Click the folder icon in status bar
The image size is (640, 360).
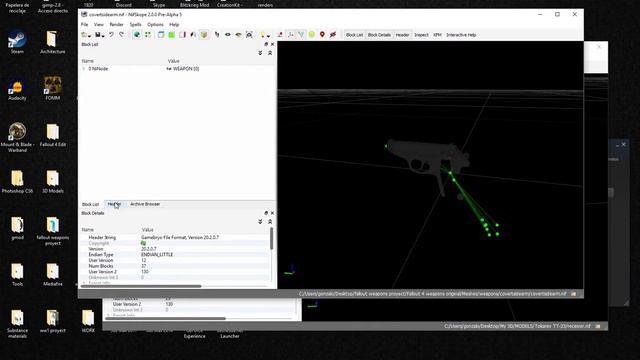[x=574, y=294]
